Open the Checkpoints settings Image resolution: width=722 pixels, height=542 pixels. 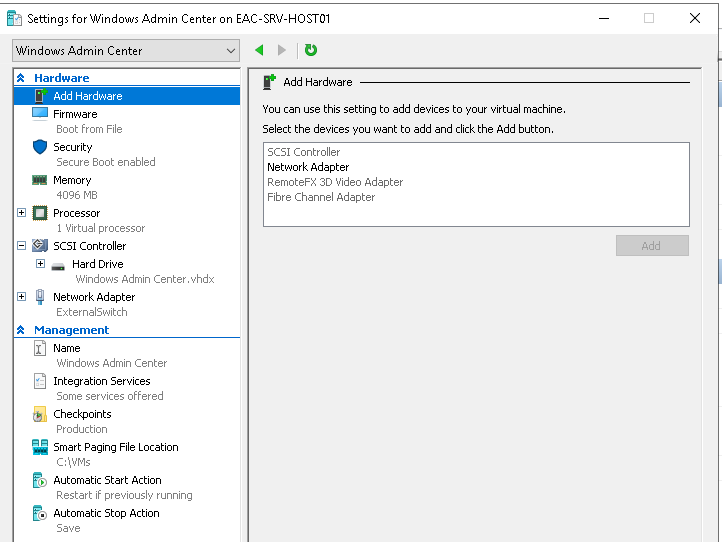click(82, 414)
